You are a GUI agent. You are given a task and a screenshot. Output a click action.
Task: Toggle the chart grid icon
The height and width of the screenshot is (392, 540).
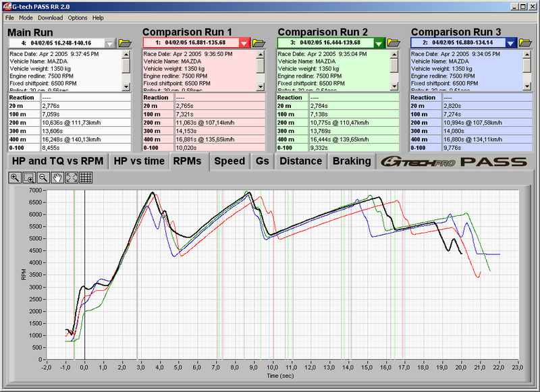click(x=86, y=177)
